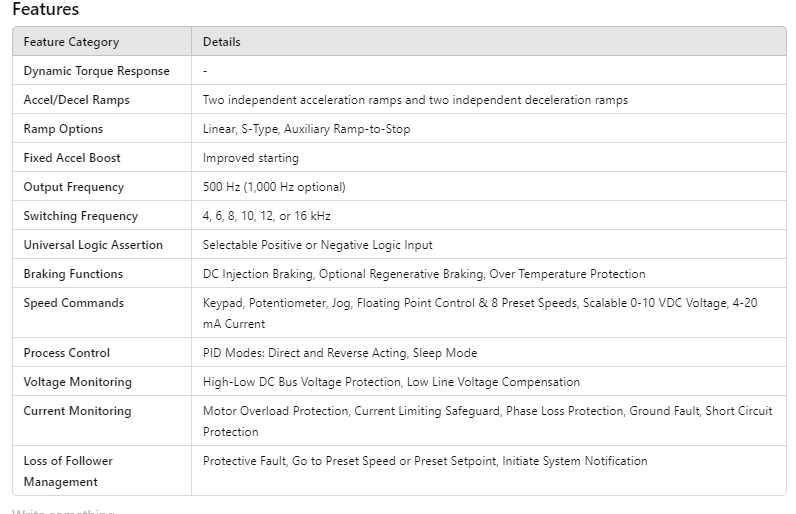Image resolution: width=796 pixels, height=514 pixels.
Task: Click the Ramp Options row label
Action: point(63,129)
